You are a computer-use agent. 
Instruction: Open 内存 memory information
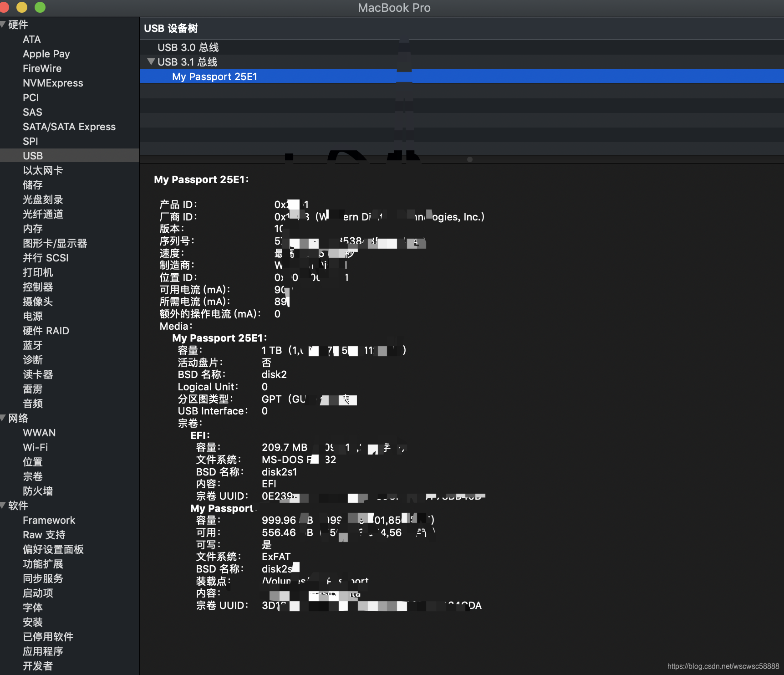click(33, 229)
